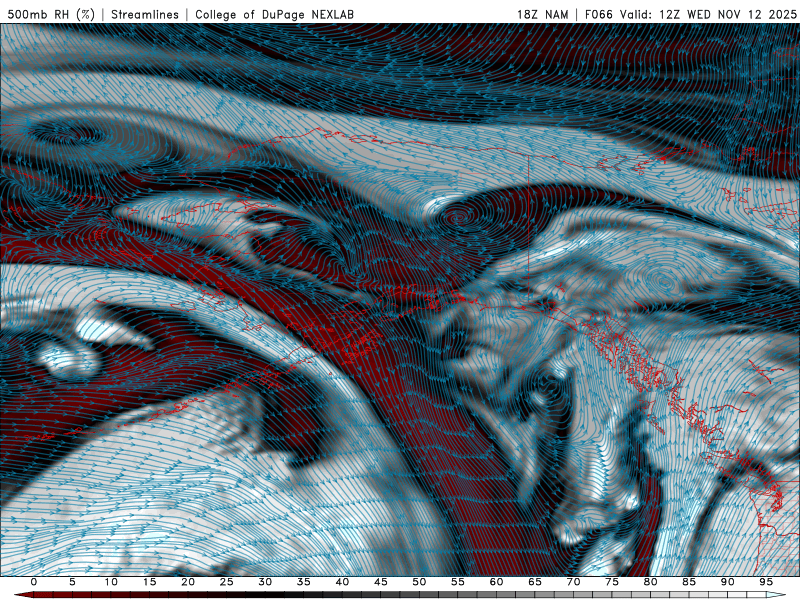Click the 65 value on the RH scale
This screenshot has height=600, width=800.
(x=535, y=582)
